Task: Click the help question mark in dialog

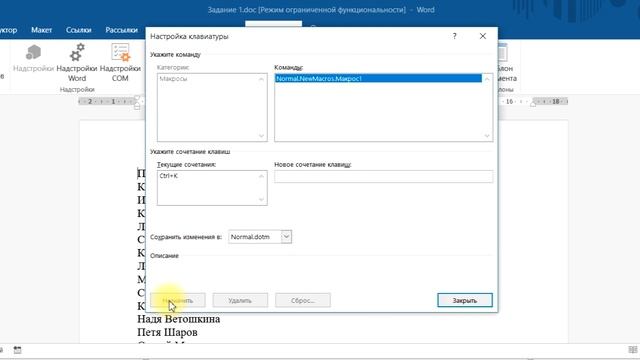Action: [454, 36]
